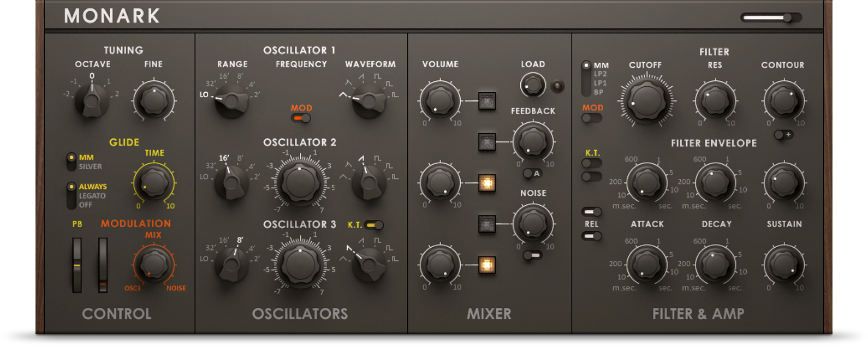Toggle the Oscillator 3 K.T. switch
Image resolution: width=868 pixels, height=346 pixels.
374,225
